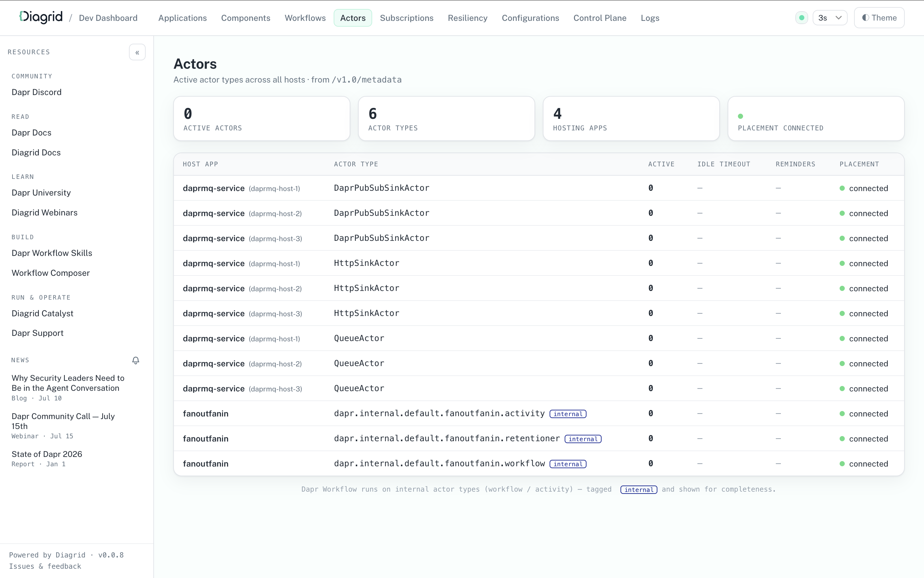The width and height of the screenshot is (924, 578).
Task: Click dapr.internal.default.fanoutfanin.retentioner actor type
Action: 447,438
